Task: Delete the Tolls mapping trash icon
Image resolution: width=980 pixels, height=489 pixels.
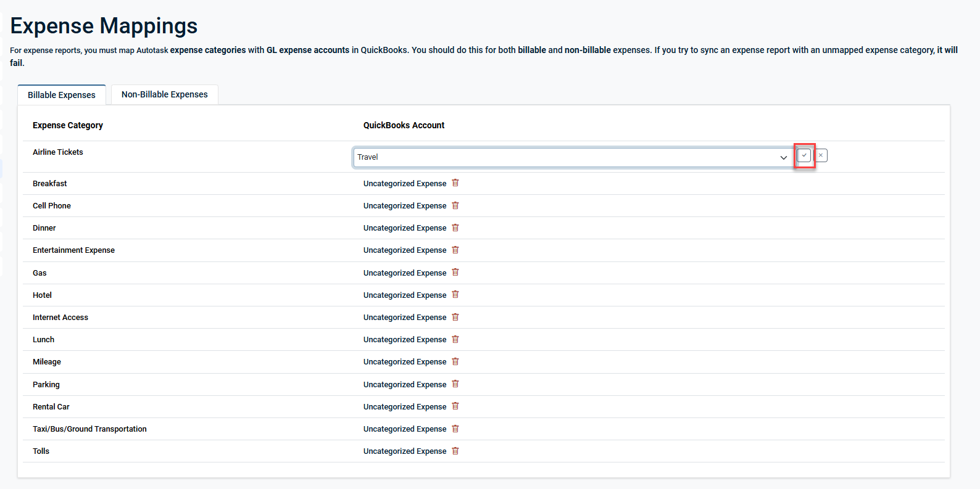Action: tap(455, 451)
